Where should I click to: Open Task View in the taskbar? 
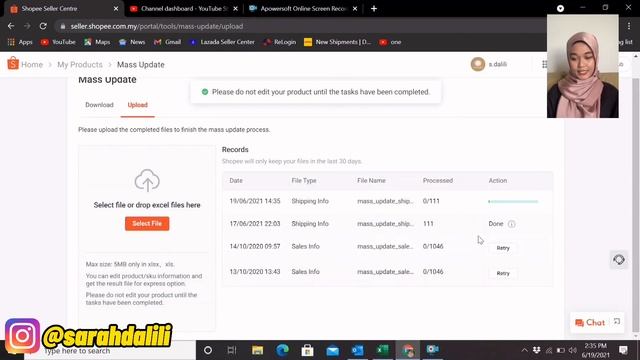tap(232, 350)
